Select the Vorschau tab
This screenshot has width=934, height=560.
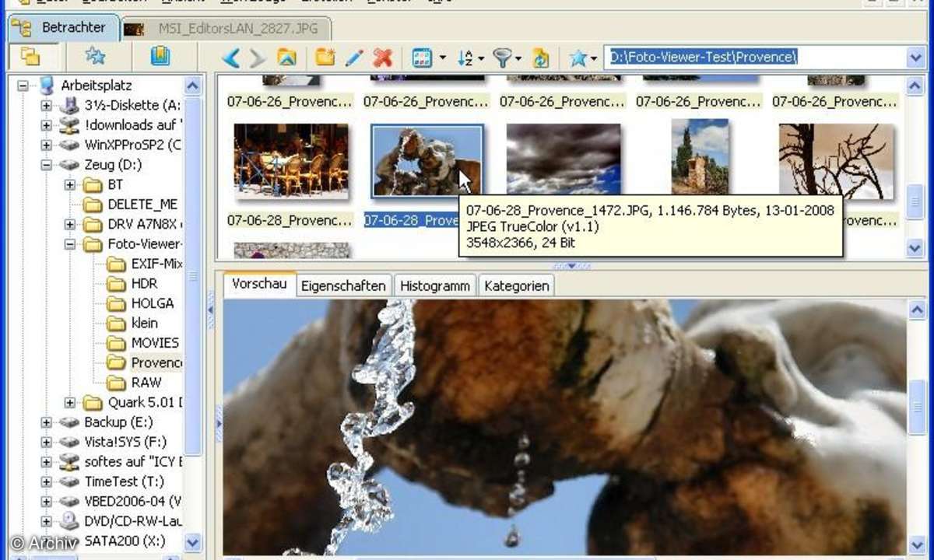[x=260, y=284]
